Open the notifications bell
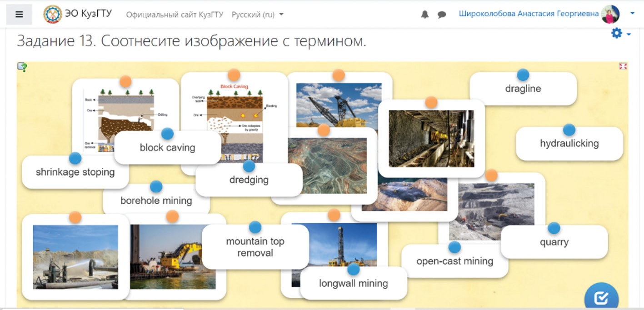 point(425,15)
